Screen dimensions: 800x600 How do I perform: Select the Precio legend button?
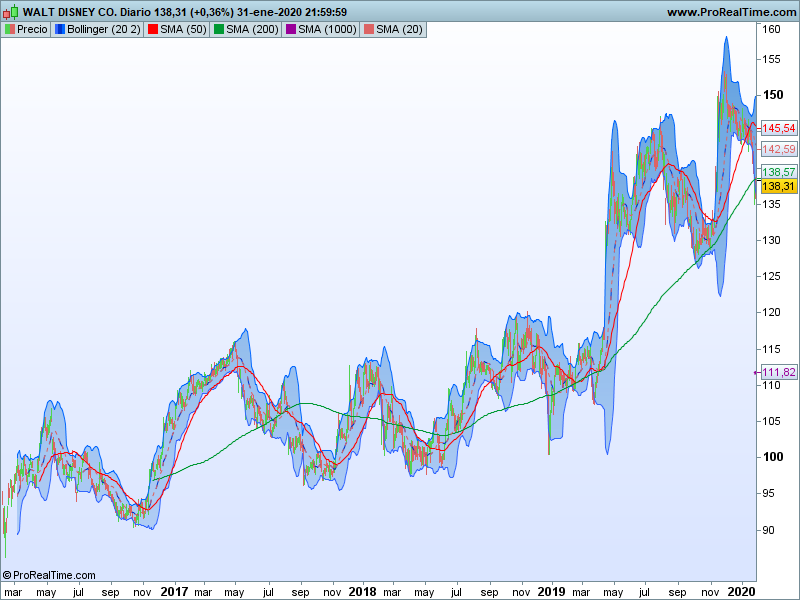[26, 30]
